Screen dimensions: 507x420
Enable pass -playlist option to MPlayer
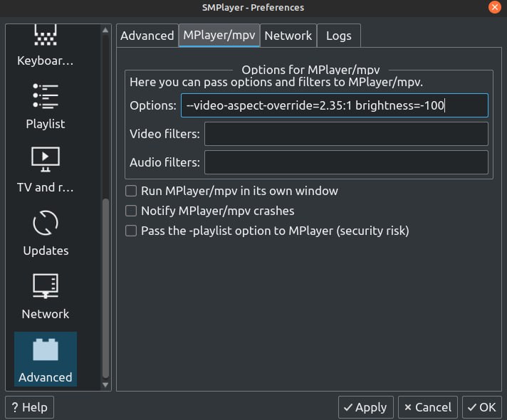point(131,231)
